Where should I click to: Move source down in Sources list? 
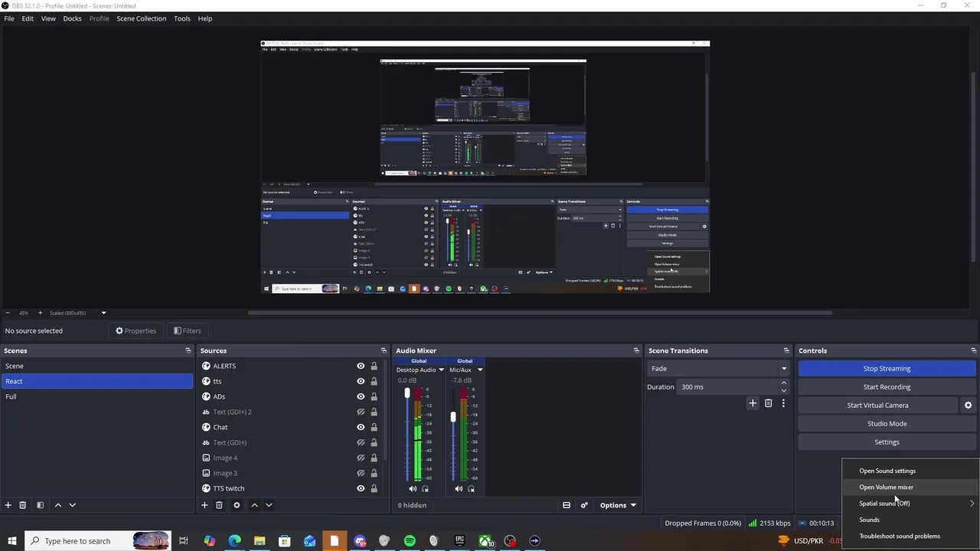(x=269, y=505)
